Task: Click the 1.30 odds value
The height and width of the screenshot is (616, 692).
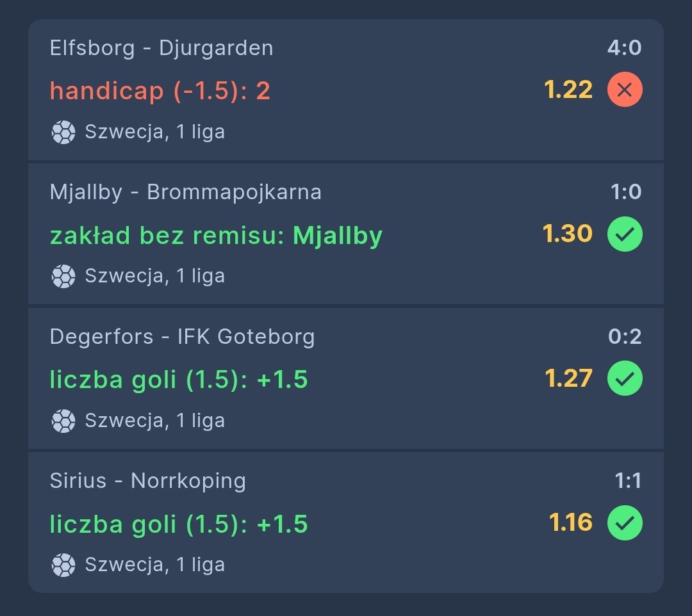Action: 568,234
